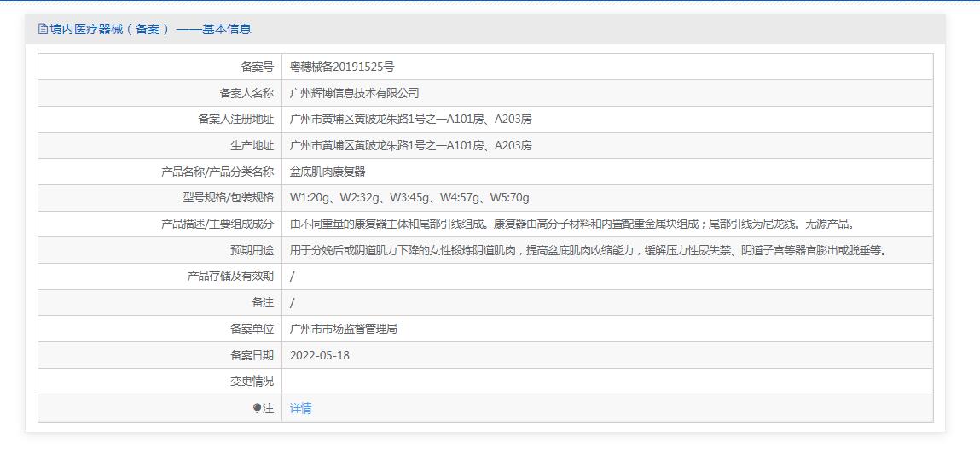Viewport: 980px width, 449px height.
Task: Select the product name 盆底肌肉康复器
Action: coord(328,172)
